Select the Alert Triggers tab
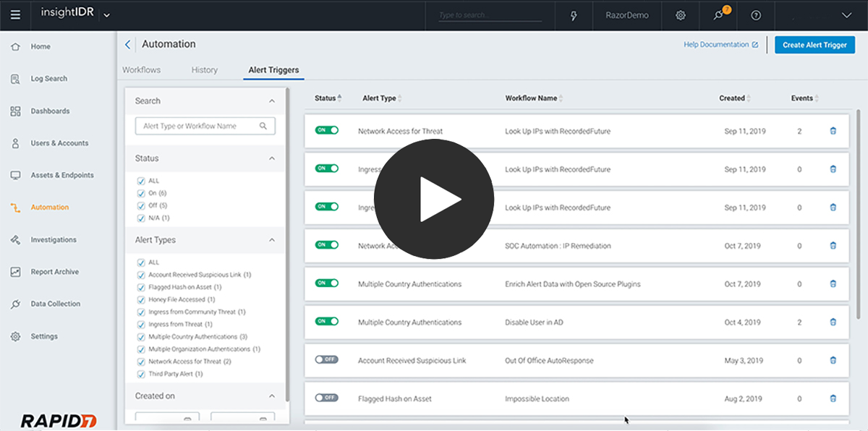Image resolution: width=868 pixels, height=431 pixels. pos(273,70)
